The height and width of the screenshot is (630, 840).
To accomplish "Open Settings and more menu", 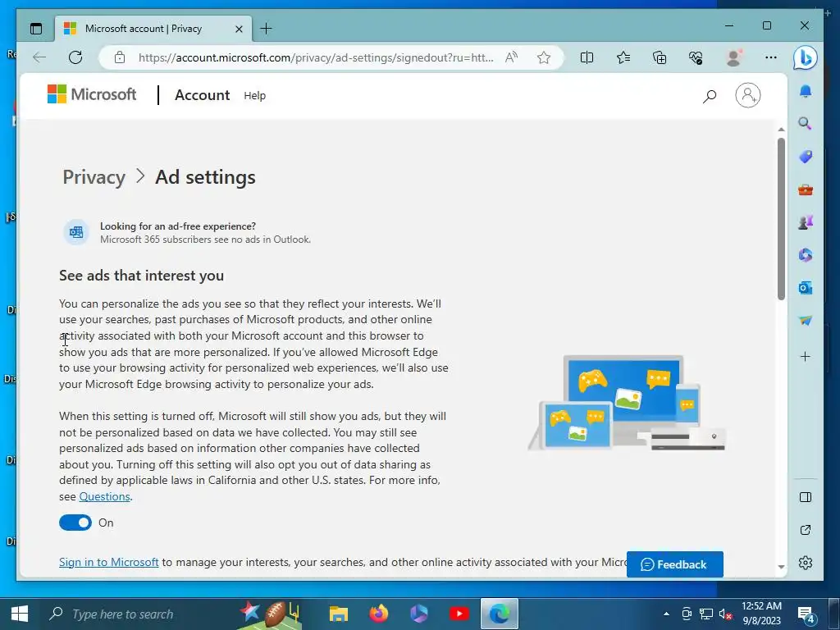I will (x=771, y=57).
